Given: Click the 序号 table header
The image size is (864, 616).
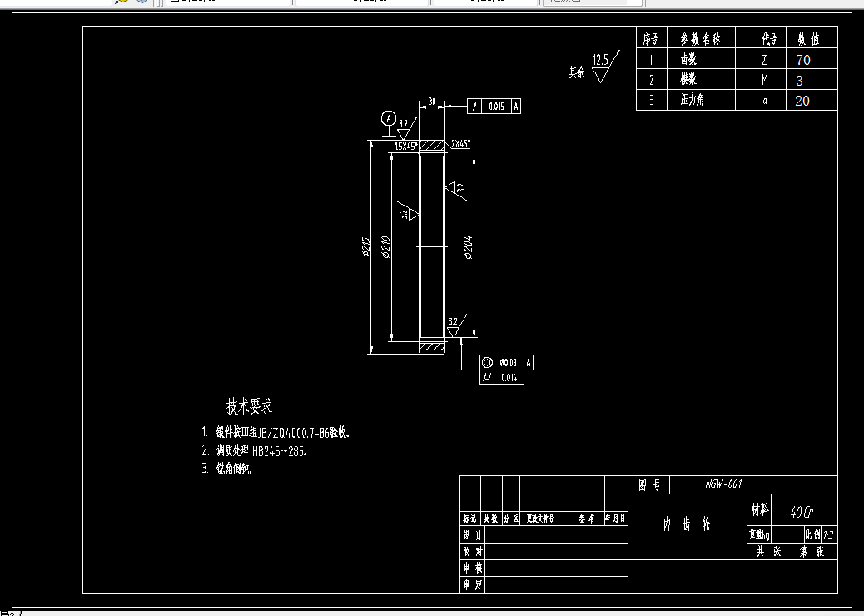Looking at the screenshot, I should pos(651,38).
